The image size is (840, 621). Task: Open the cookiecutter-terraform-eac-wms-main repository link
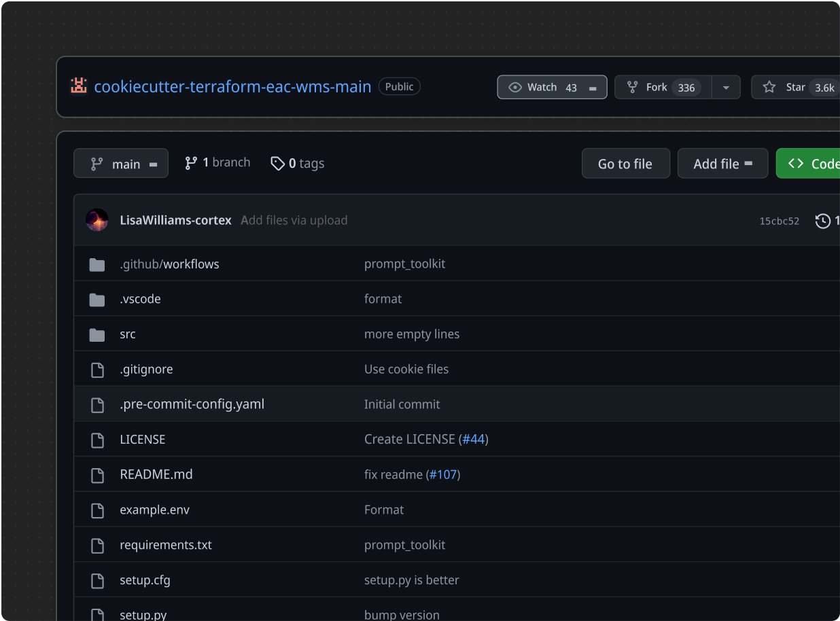[233, 86]
